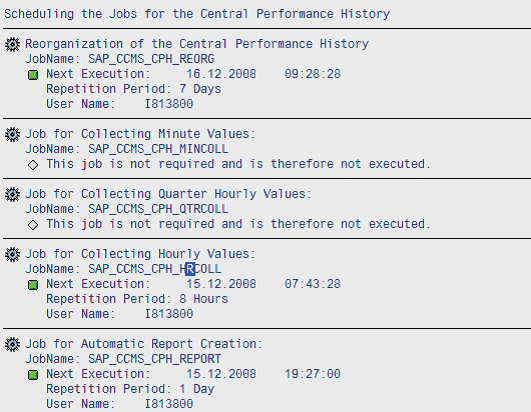531x412 pixels.
Task: Click the 'Repetition Period: 8 Hours' line
Action: coord(137,299)
